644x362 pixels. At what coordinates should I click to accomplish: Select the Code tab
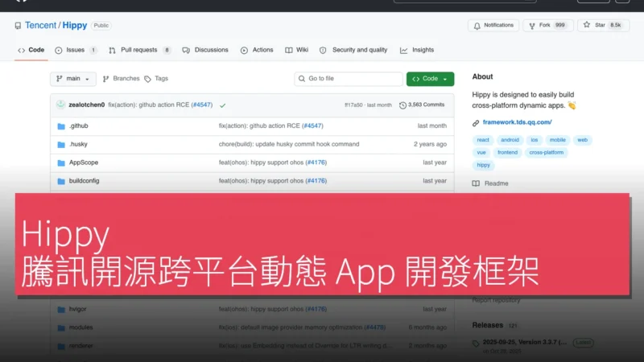tap(31, 50)
